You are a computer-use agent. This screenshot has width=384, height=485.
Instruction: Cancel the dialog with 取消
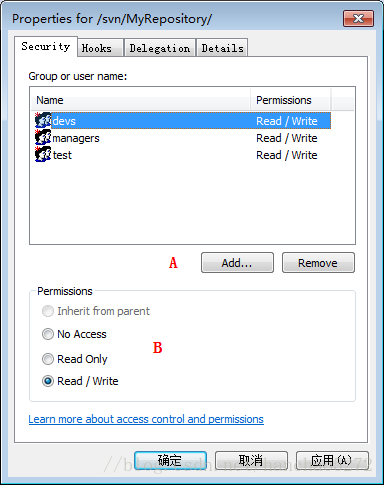(251, 461)
